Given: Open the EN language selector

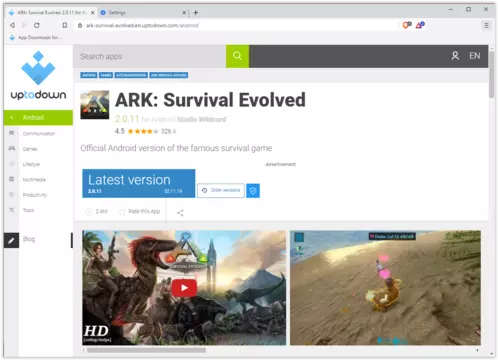Looking at the screenshot, I should coord(475,56).
